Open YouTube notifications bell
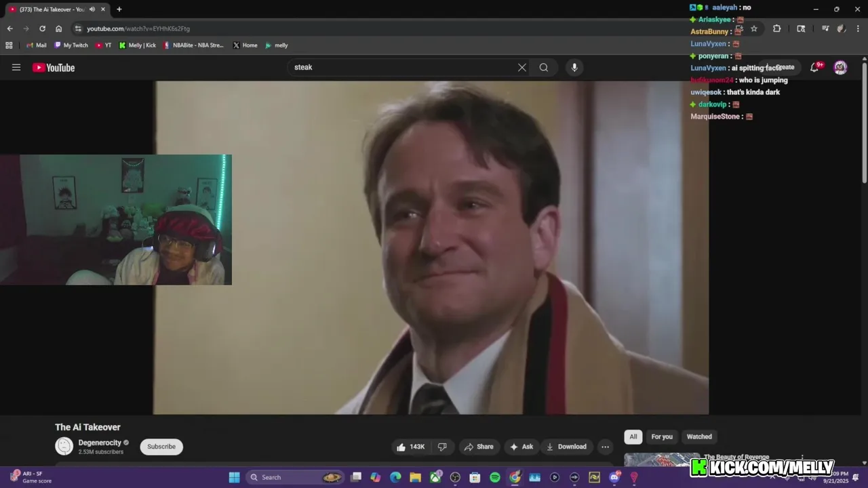868x488 pixels. pyautogui.click(x=815, y=66)
